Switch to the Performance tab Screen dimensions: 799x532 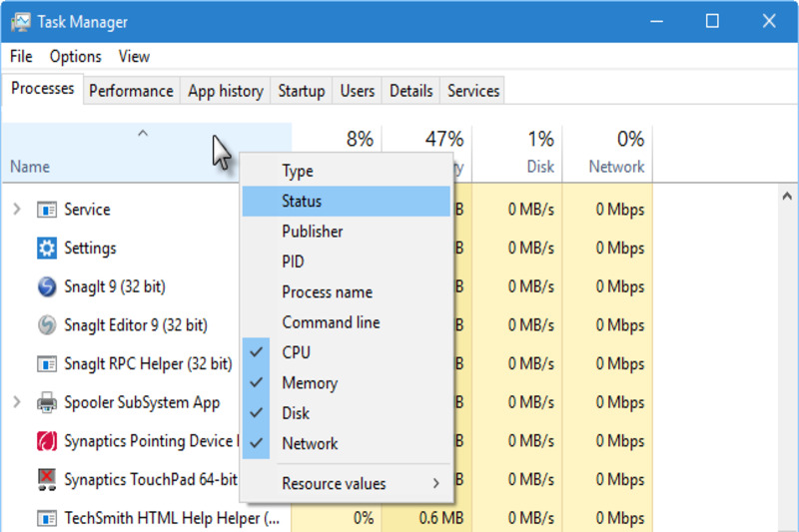(131, 91)
